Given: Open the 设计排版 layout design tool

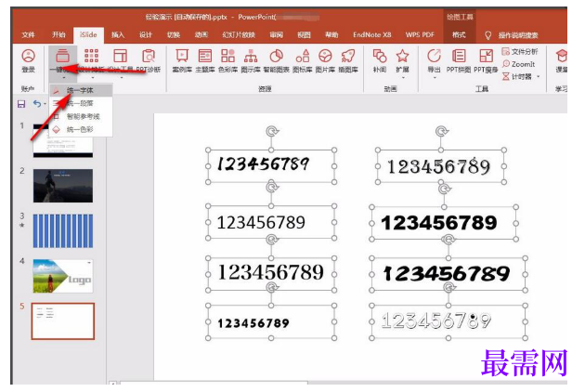Looking at the screenshot, I should click(x=91, y=60).
